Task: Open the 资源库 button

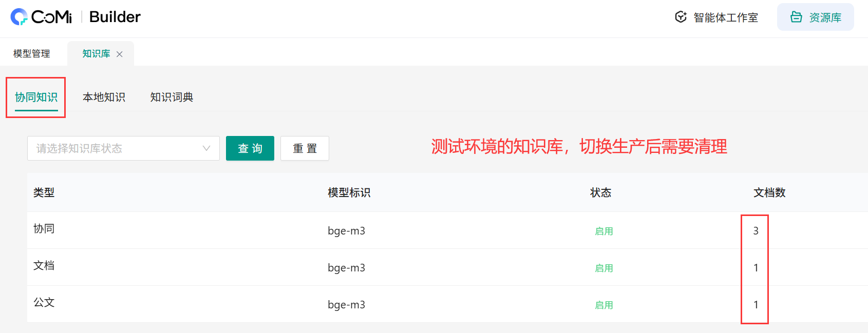Action: pos(815,17)
